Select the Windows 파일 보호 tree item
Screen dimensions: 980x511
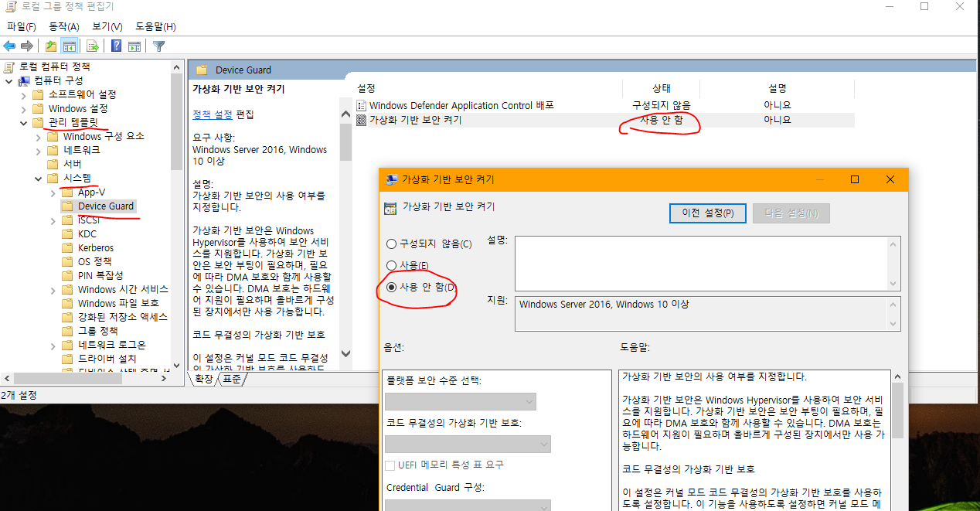pos(118,303)
